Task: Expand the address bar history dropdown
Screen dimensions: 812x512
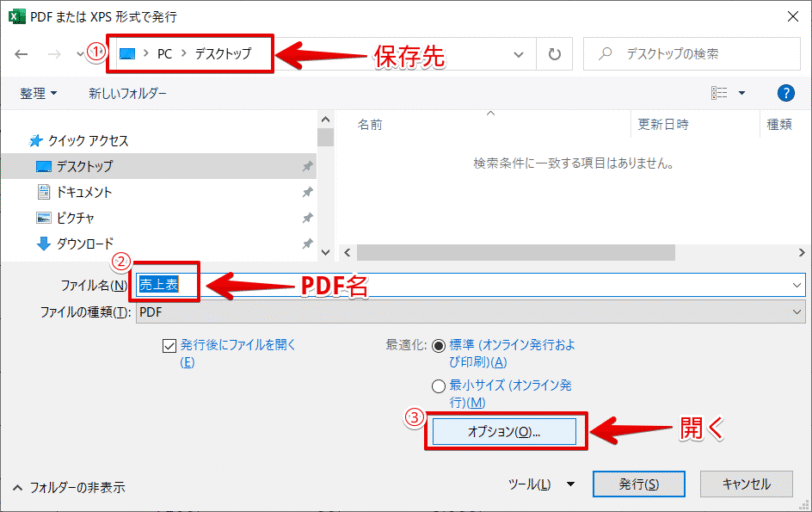Action: 518,54
